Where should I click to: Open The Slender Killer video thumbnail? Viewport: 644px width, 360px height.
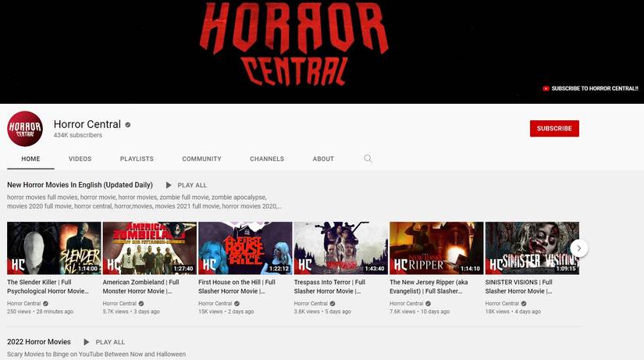point(54,248)
